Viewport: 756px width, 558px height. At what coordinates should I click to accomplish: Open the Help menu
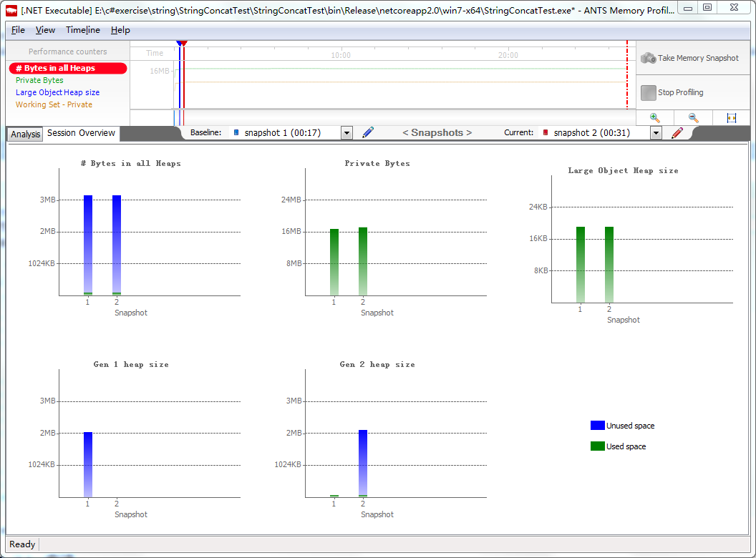[120, 30]
